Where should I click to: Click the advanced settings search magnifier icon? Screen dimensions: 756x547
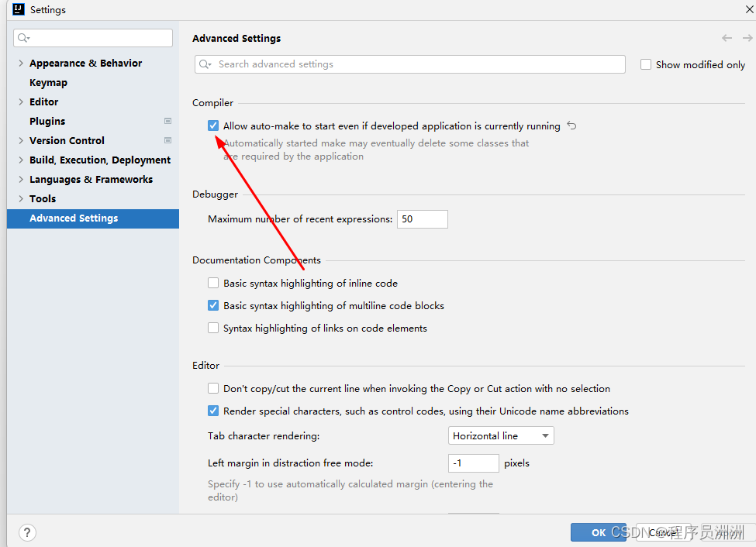tap(205, 64)
